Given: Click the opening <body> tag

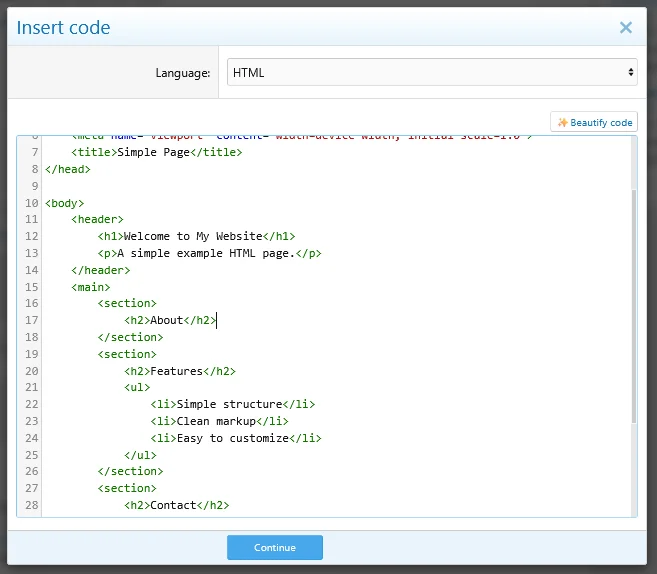Looking at the screenshot, I should pos(65,203).
